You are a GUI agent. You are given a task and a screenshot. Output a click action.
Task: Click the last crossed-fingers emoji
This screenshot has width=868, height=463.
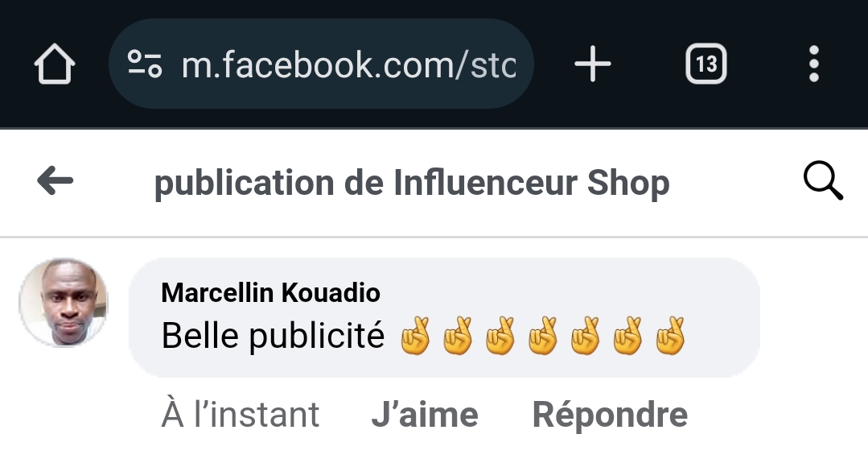pyautogui.click(x=669, y=337)
